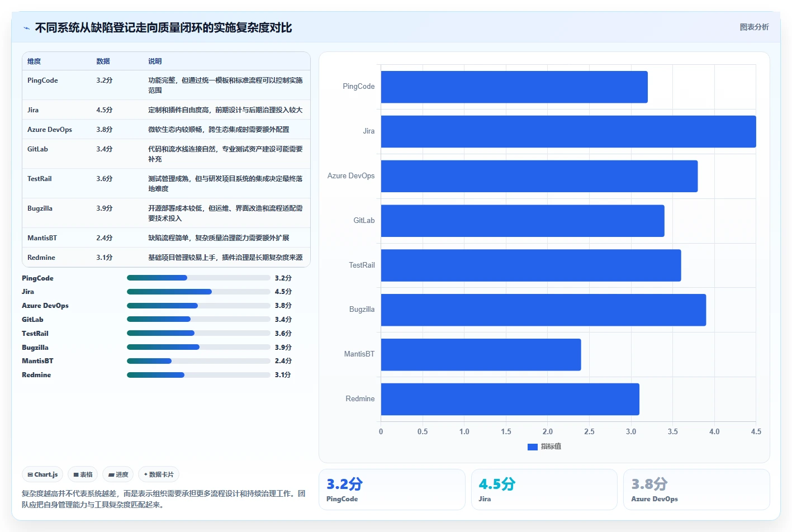Viewport: 792px width, 532px height.
Task: Click the 指标值 legend label
Action: click(551, 446)
